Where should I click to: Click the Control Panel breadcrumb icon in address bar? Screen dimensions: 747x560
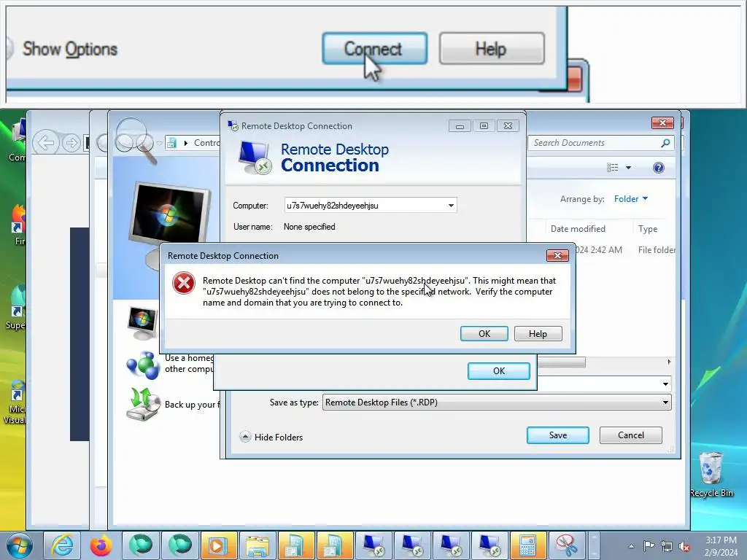click(172, 143)
